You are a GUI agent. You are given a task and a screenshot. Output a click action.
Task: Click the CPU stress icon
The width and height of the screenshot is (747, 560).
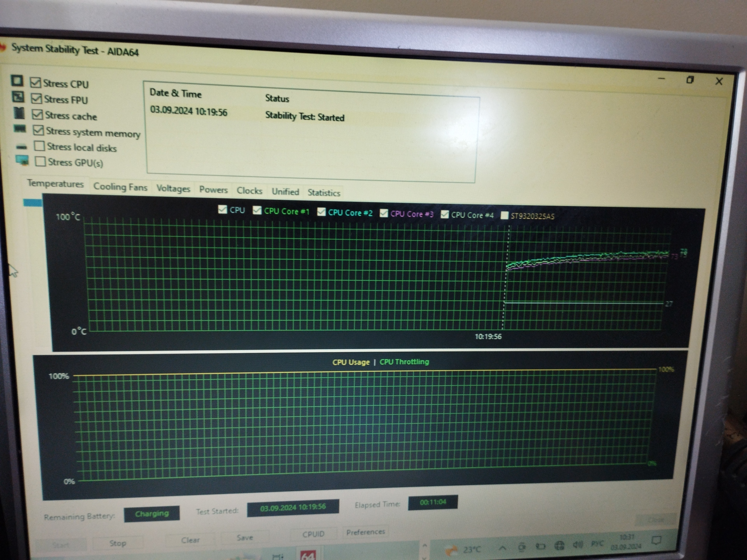click(17, 81)
